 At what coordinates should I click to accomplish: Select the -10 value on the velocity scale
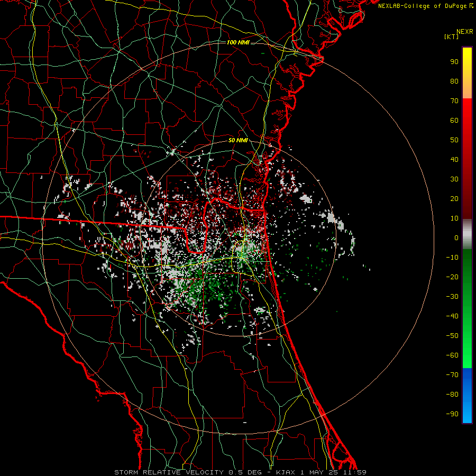pyautogui.click(x=452, y=258)
